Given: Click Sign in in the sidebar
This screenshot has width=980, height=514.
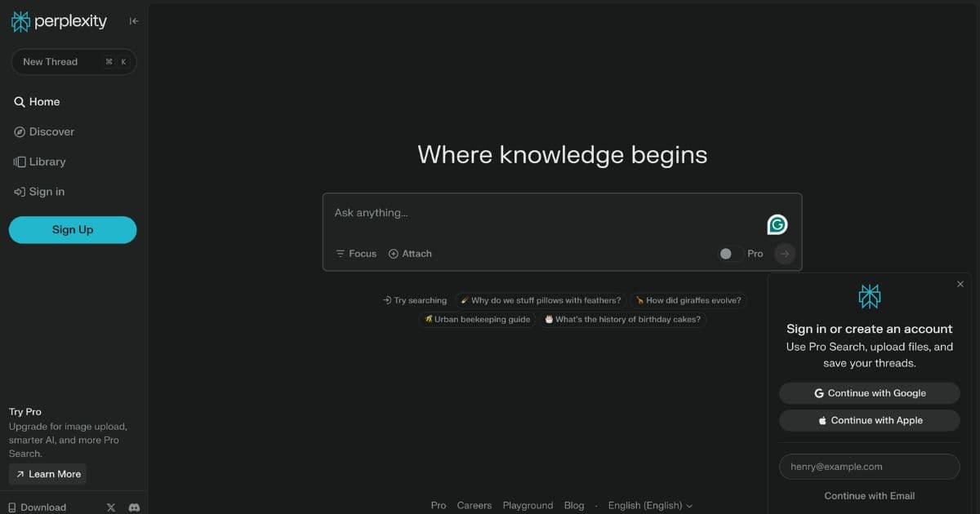Looking at the screenshot, I should (38, 192).
